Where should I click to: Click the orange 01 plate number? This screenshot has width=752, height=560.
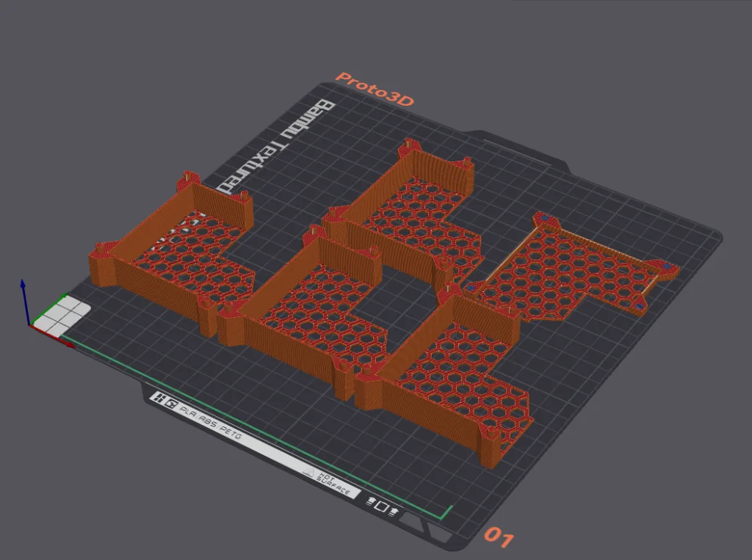pos(498,539)
